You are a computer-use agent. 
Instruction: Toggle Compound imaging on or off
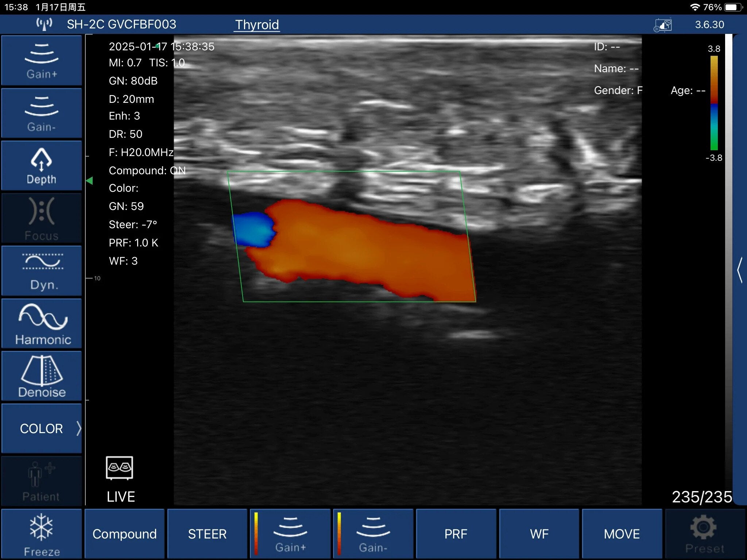[x=124, y=534]
